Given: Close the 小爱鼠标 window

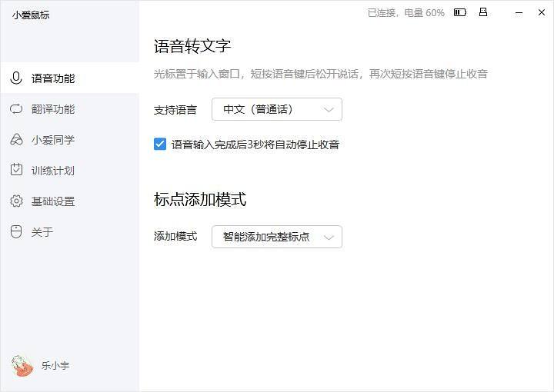Looking at the screenshot, I should (541, 12).
